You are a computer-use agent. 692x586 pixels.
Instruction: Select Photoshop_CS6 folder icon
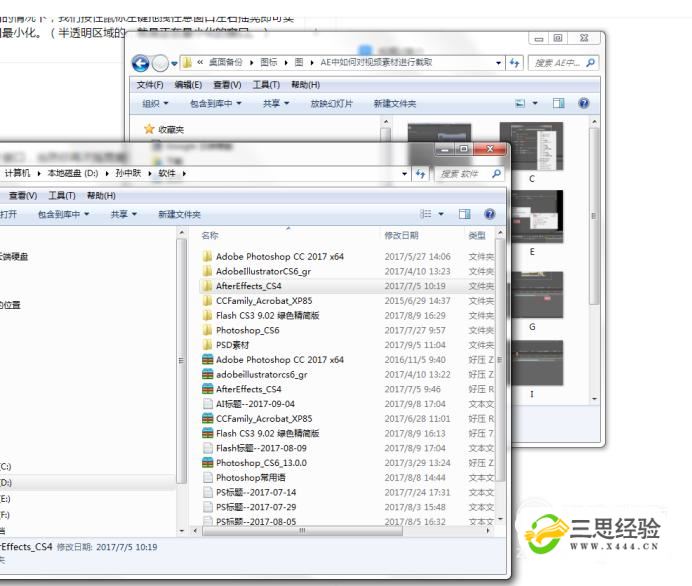[207, 330]
